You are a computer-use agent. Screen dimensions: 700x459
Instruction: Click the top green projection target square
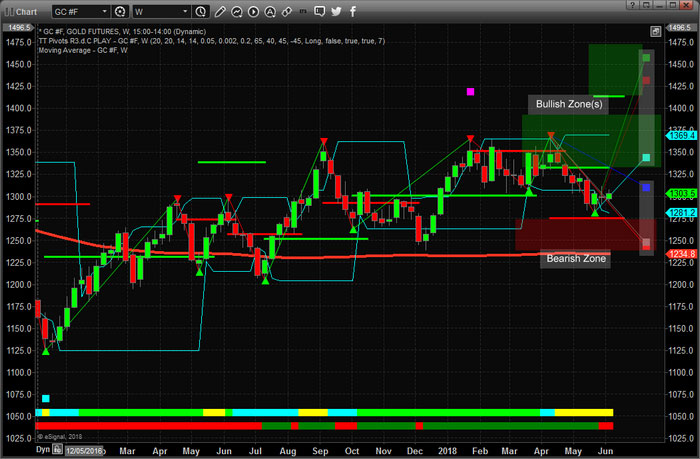tap(646, 58)
